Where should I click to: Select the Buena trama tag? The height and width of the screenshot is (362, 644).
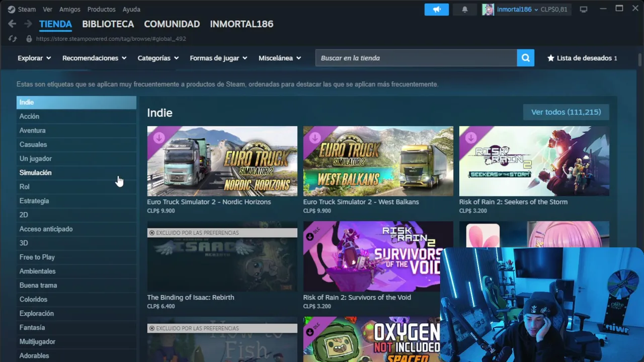[x=76, y=285]
